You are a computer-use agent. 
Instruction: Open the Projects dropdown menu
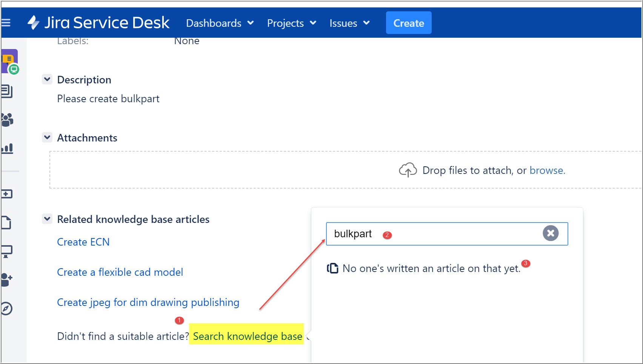[x=291, y=23]
